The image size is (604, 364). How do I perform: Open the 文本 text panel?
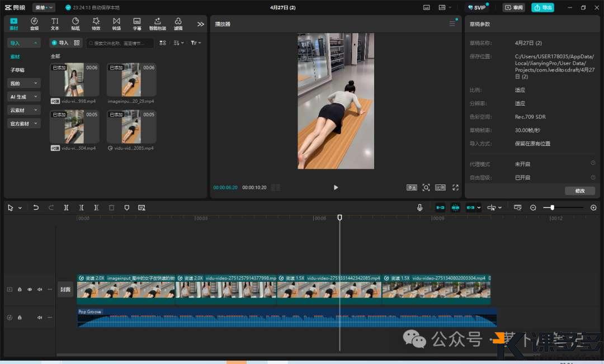pos(55,23)
